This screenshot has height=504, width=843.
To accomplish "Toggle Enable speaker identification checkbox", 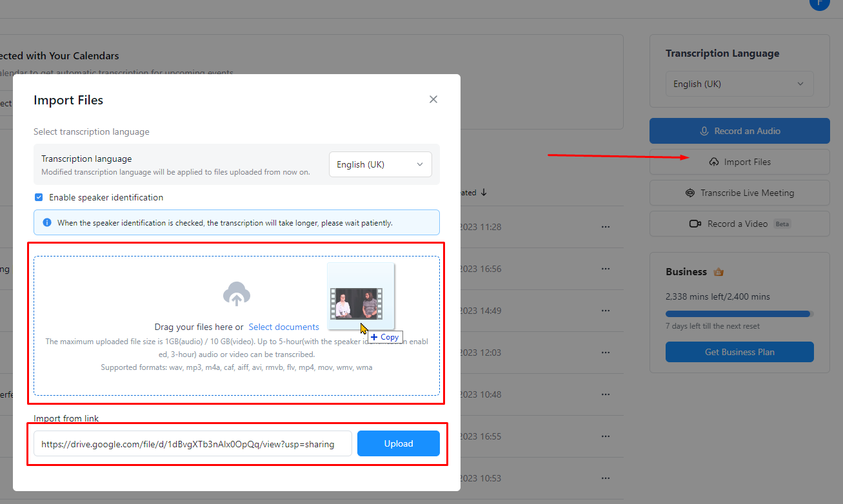I will point(39,197).
